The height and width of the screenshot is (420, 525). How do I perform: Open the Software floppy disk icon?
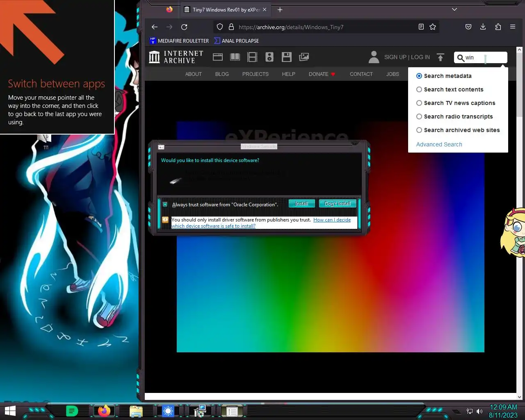287,57
